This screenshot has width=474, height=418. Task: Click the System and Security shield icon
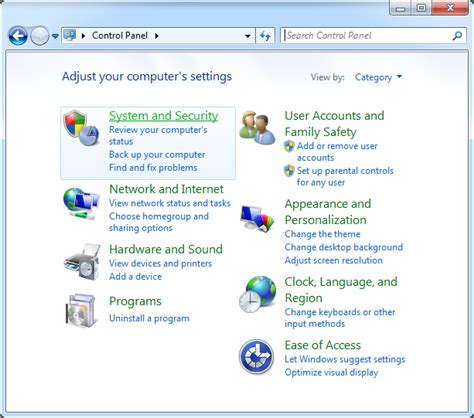(82, 128)
